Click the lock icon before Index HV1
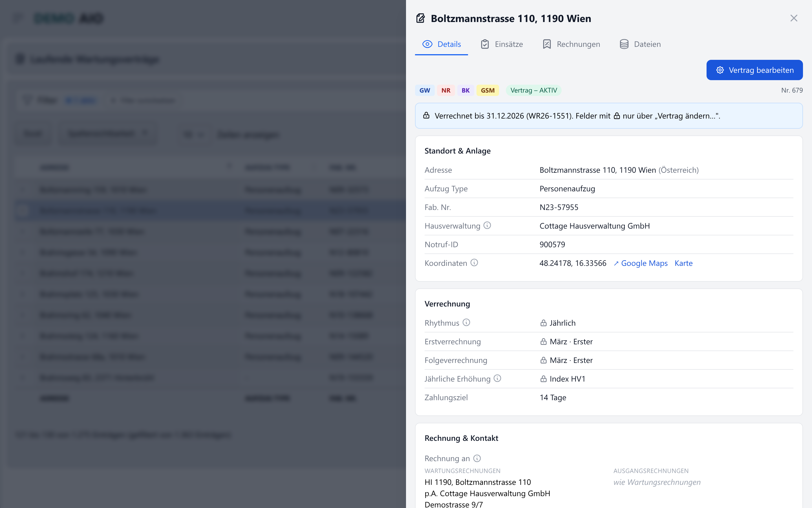 pos(544,379)
